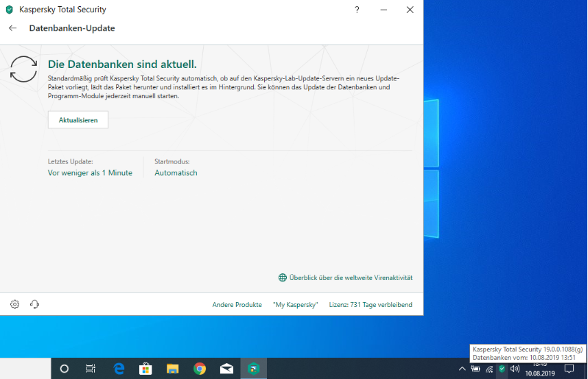Launch Google Chrome from the taskbar

(x=200, y=369)
